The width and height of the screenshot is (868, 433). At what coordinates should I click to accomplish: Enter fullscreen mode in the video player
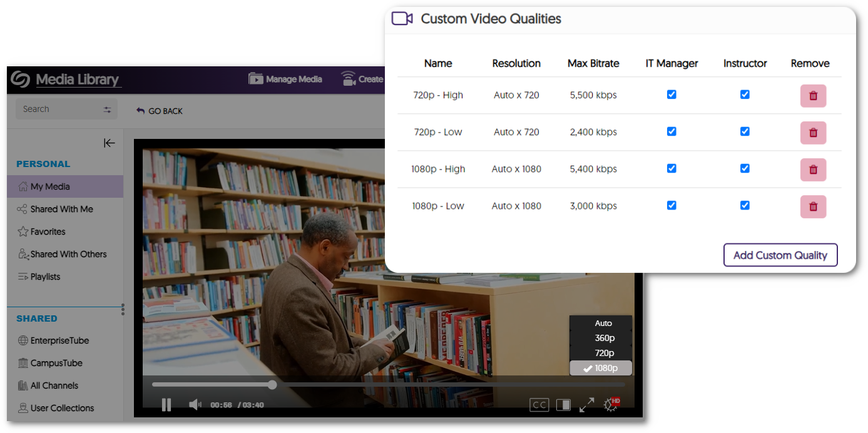click(586, 404)
